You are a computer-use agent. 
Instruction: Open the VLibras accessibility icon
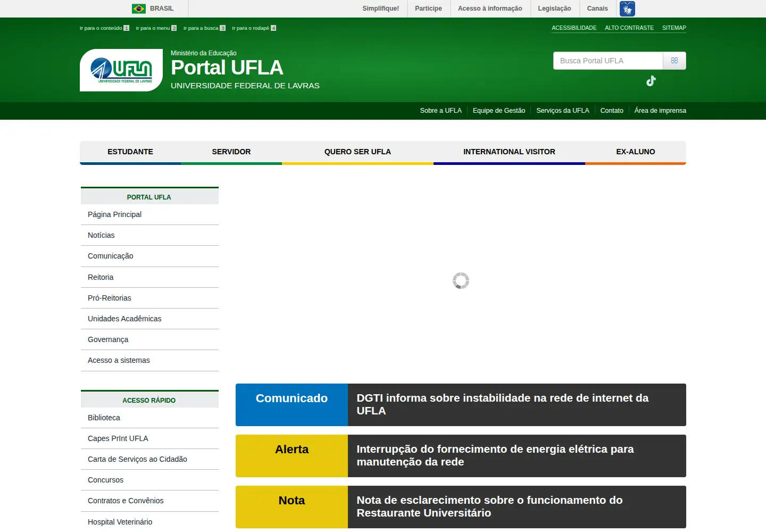tap(627, 9)
